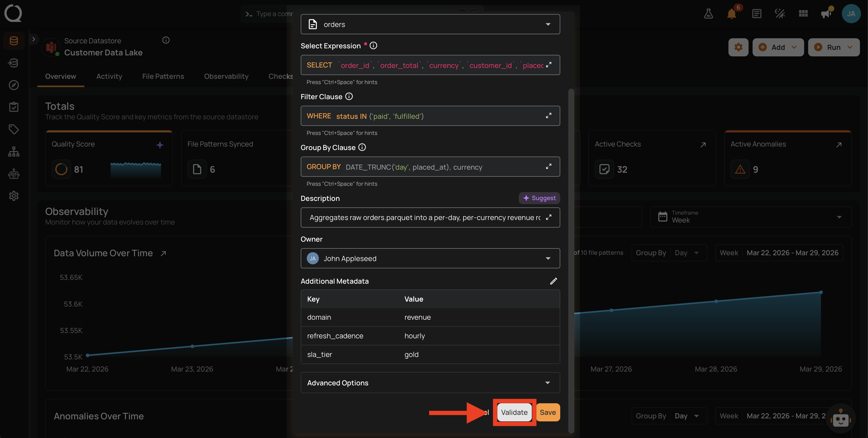Expand the Filter Clause editor

pyautogui.click(x=549, y=116)
